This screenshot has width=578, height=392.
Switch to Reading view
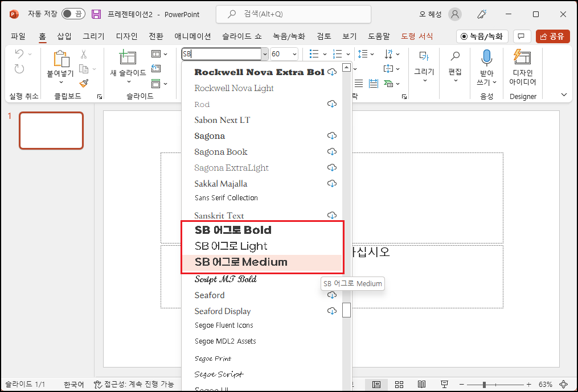(x=422, y=384)
